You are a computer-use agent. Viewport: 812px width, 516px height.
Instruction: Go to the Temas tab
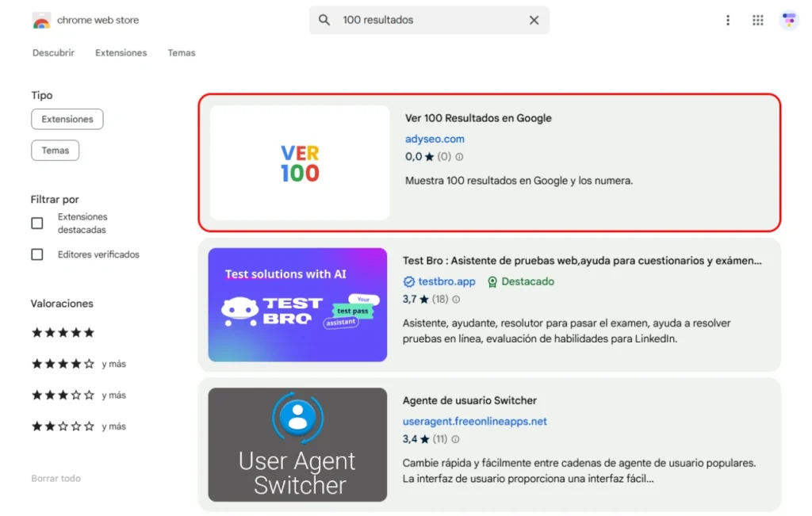pyautogui.click(x=181, y=53)
